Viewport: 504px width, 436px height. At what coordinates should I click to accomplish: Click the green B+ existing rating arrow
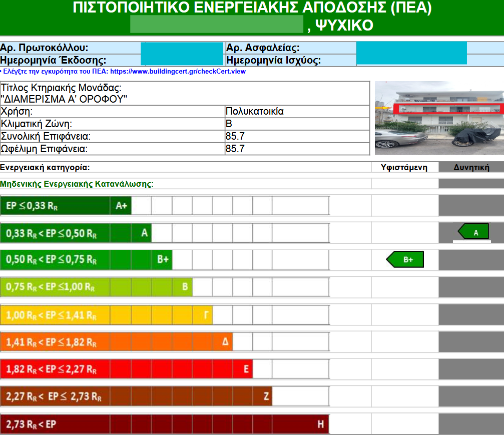coord(405,260)
